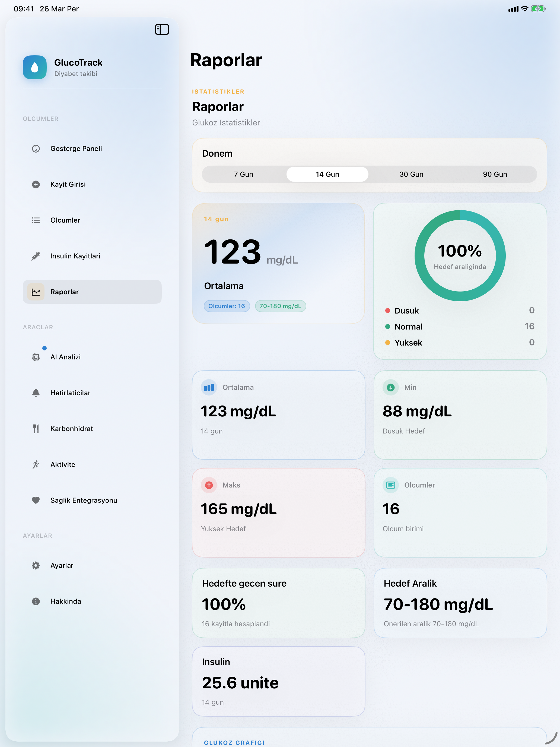Screen dimensions: 560x747
Task: Click the Gosterge Paneli gauge icon
Action: [x=36, y=148]
